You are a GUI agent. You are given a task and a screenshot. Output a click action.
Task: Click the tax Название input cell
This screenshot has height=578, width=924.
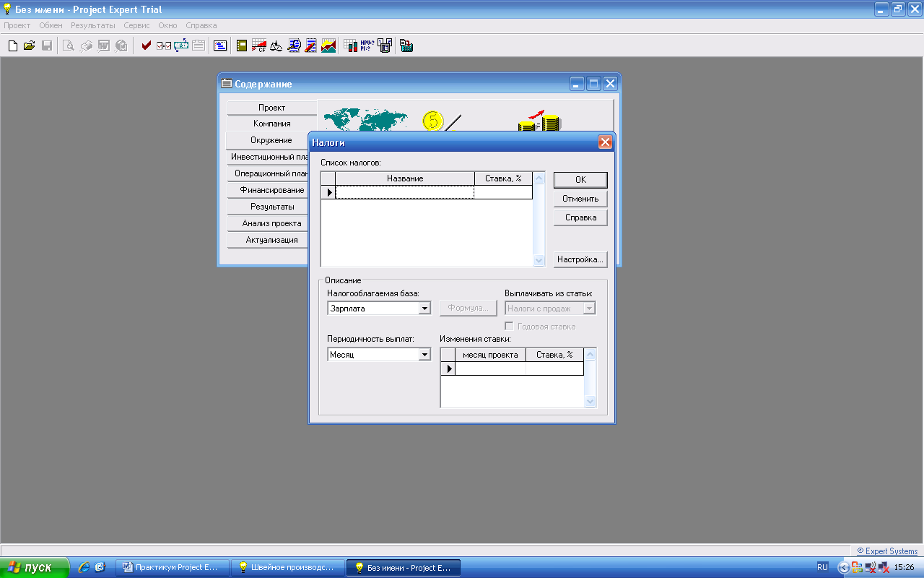405,192
